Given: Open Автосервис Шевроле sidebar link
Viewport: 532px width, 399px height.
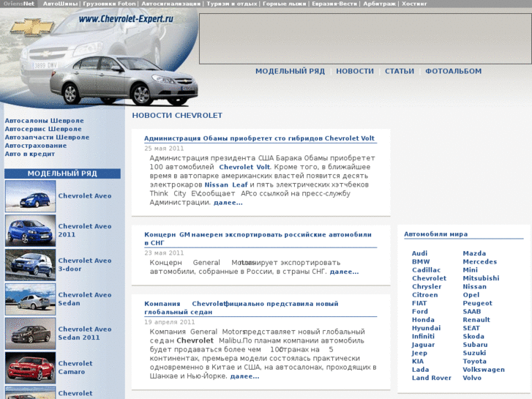Looking at the screenshot, I should (43, 129).
